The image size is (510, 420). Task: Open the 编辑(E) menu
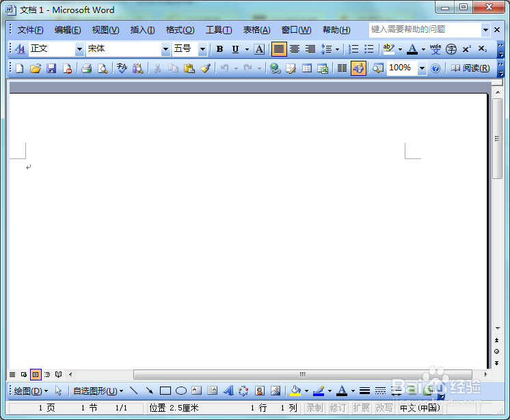[x=68, y=30]
